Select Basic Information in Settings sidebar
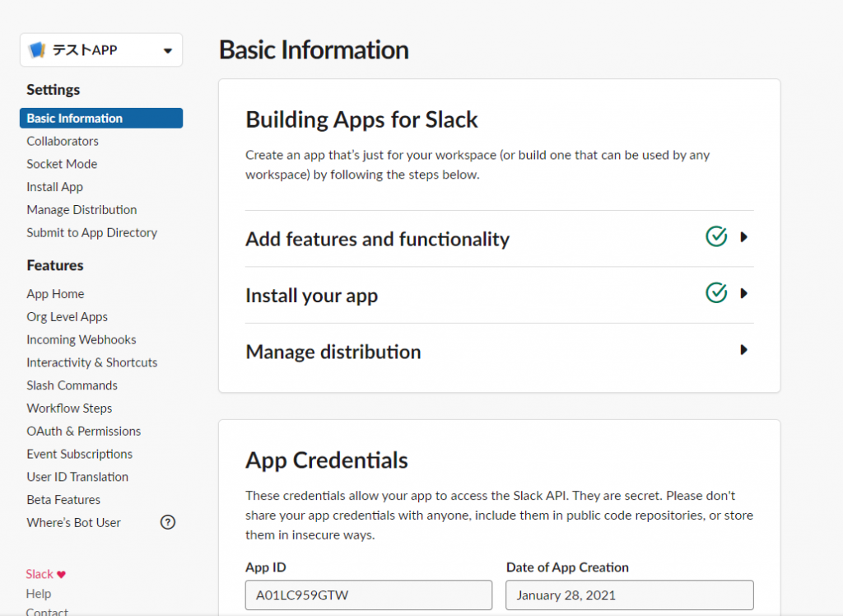Screen dimensions: 843x616 tap(101, 119)
